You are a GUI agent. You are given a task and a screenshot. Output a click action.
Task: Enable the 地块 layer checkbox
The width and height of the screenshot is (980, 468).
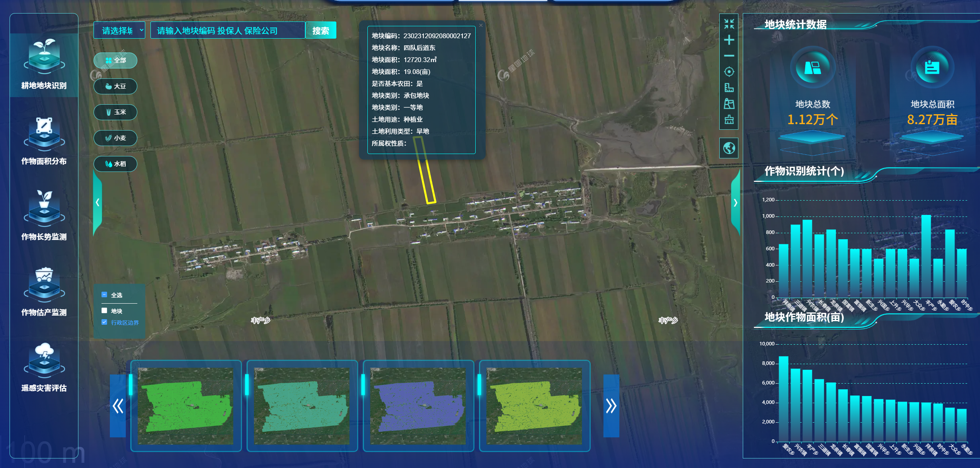click(x=104, y=310)
